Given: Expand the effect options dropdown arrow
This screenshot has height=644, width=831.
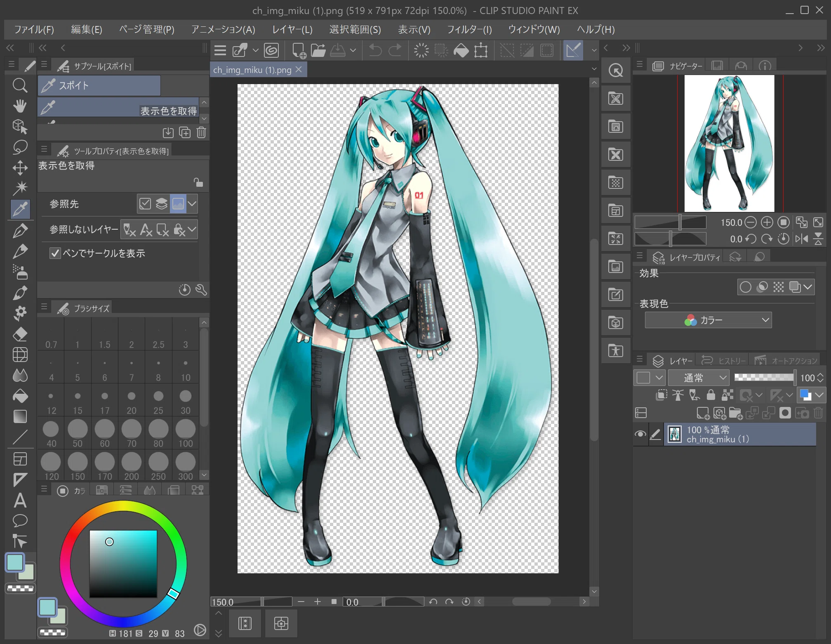Looking at the screenshot, I should click(x=808, y=287).
